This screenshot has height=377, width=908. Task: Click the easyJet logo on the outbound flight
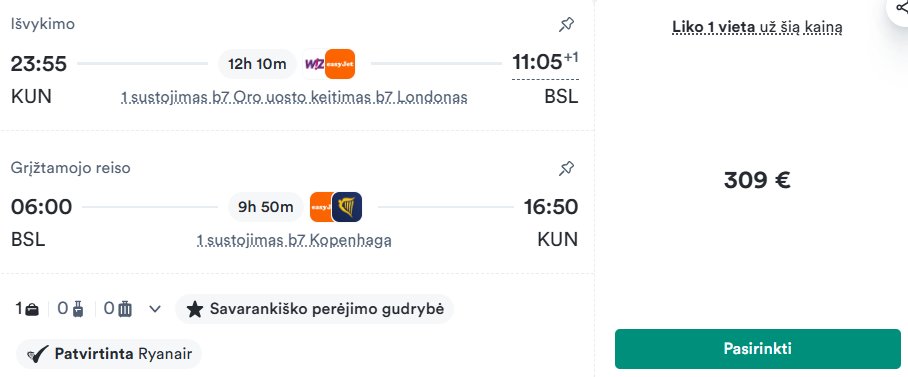pyautogui.click(x=340, y=64)
